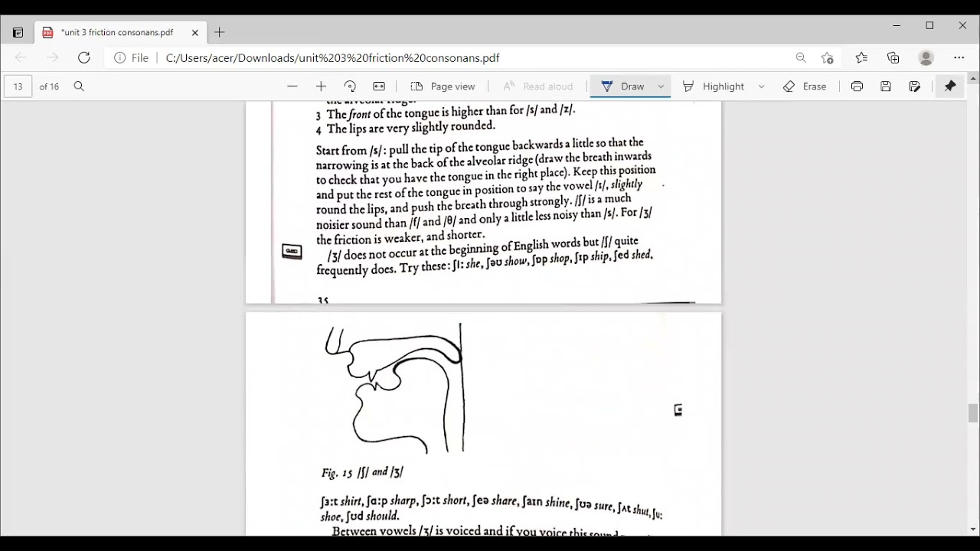Rotate the PDF page
The height and width of the screenshot is (551, 980).
[350, 86]
